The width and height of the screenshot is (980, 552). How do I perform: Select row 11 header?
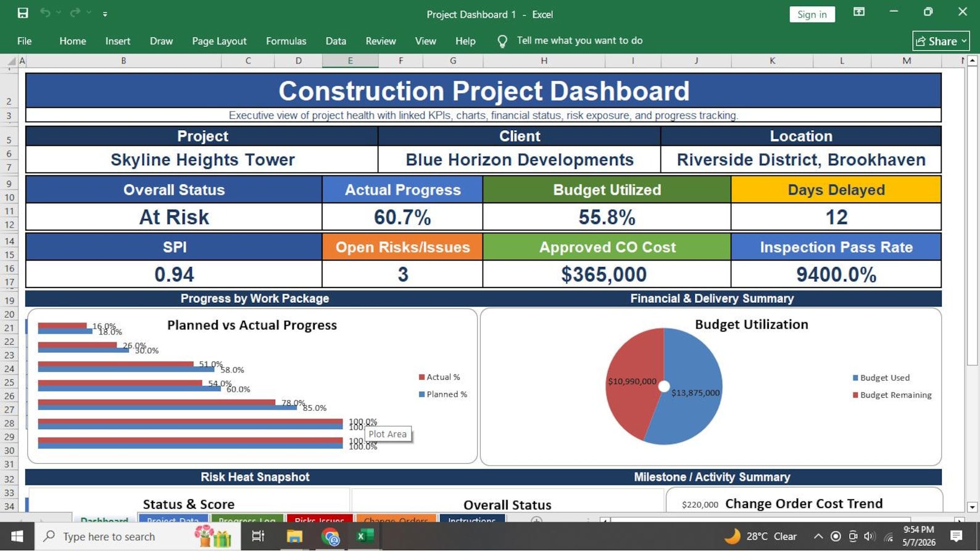[x=9, y=211]
